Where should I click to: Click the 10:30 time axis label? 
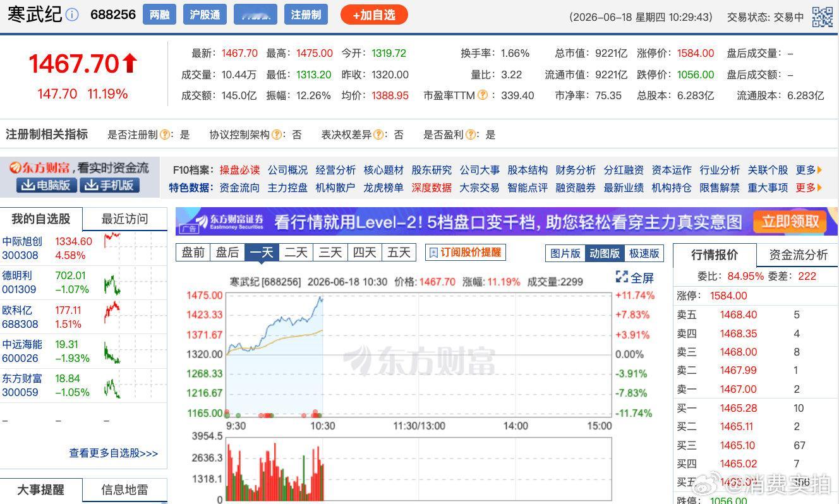click(322, 426)
